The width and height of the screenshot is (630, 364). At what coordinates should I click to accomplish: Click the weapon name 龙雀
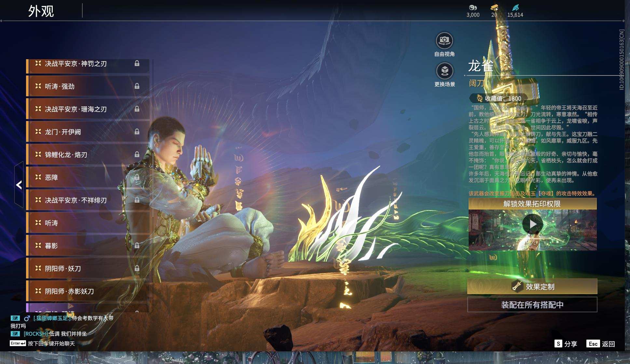(x=481, y=66)
